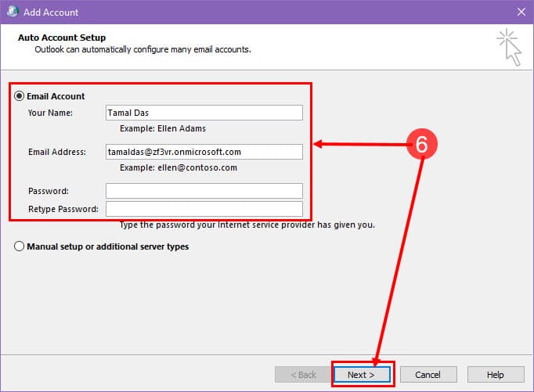This screenshot has height=392, width=534.
Task: Click the Retype Password field
Action: pos(204,209)
